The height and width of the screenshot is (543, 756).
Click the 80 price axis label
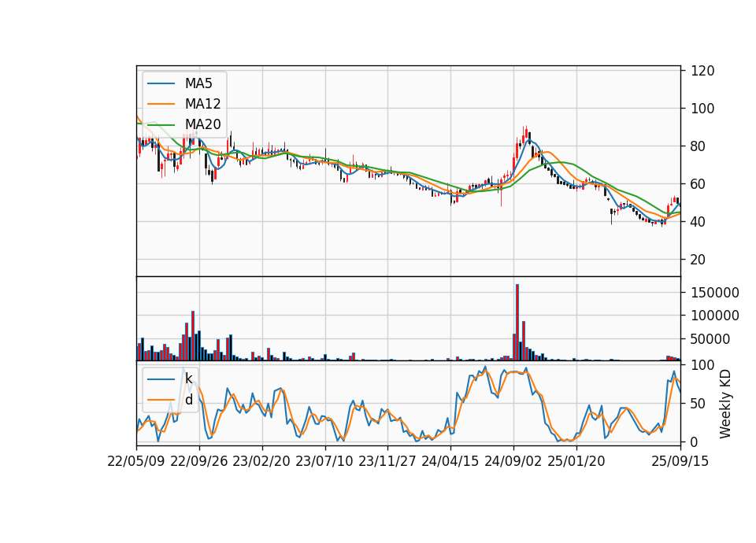coord(699,146)
